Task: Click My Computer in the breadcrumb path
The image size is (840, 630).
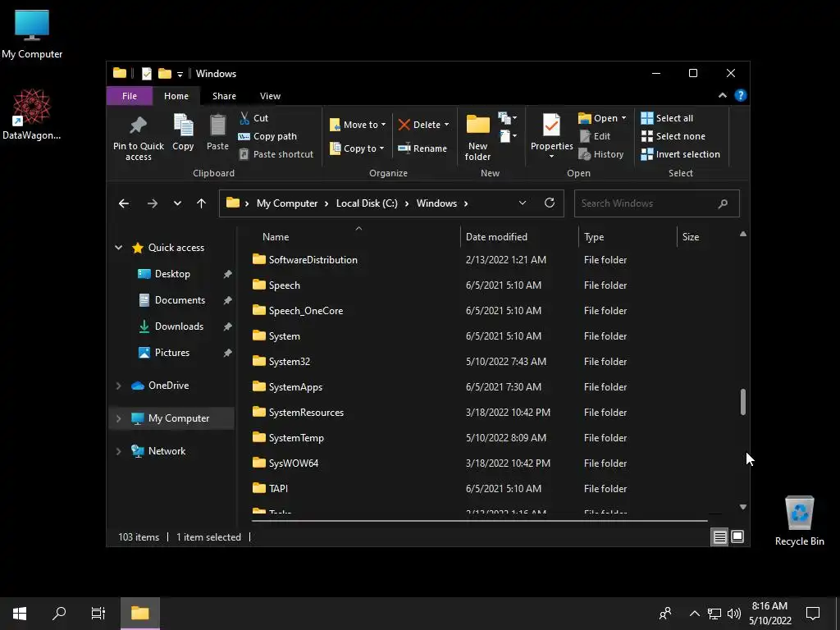Action: point(287,203)
